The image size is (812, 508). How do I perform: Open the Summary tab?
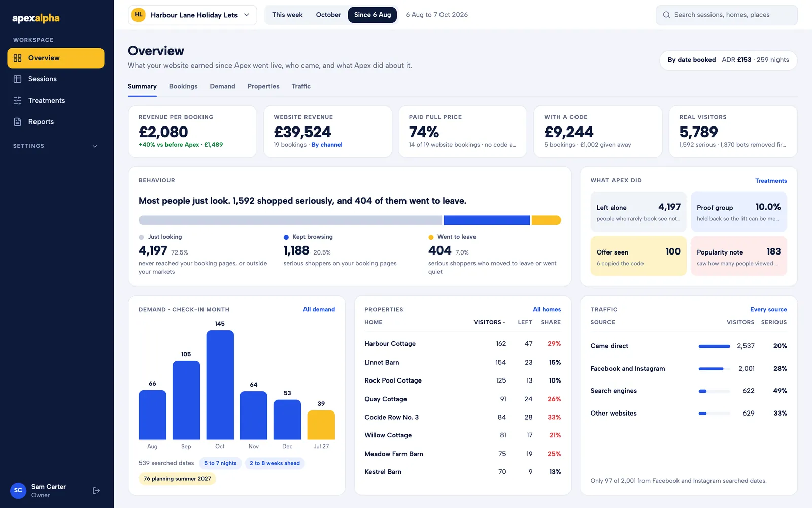point(142,86)
